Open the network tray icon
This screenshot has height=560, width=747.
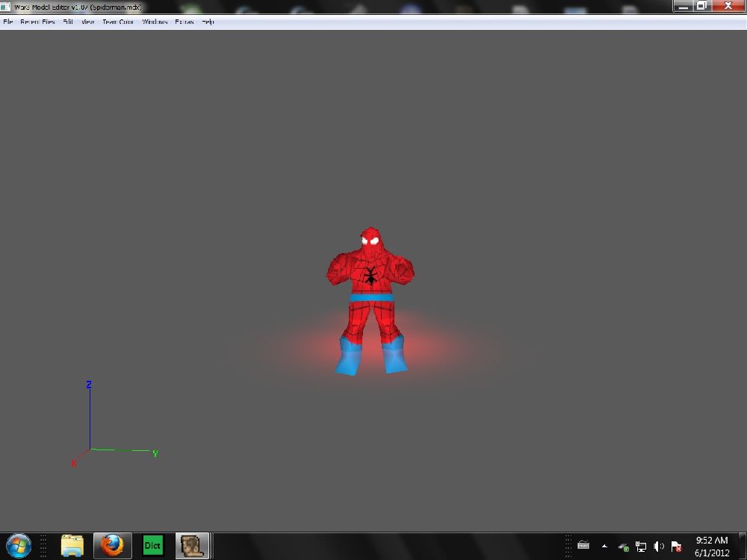641,547
